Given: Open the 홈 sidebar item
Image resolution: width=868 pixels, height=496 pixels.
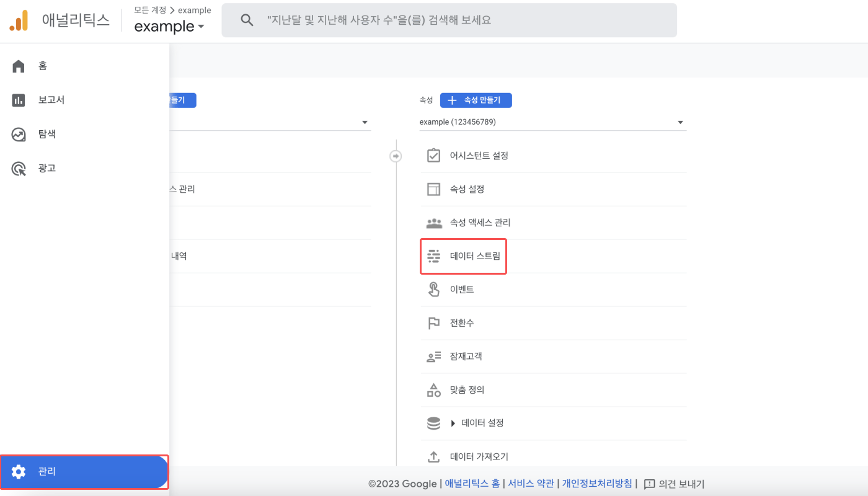Looking at the screenshot, I should (x=84, y=66).
